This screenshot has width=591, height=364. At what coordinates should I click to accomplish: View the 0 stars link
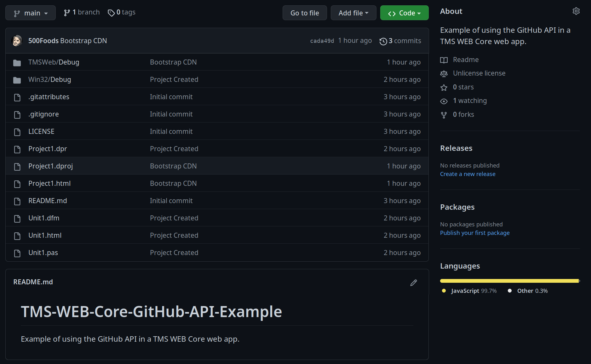[463, 87]
